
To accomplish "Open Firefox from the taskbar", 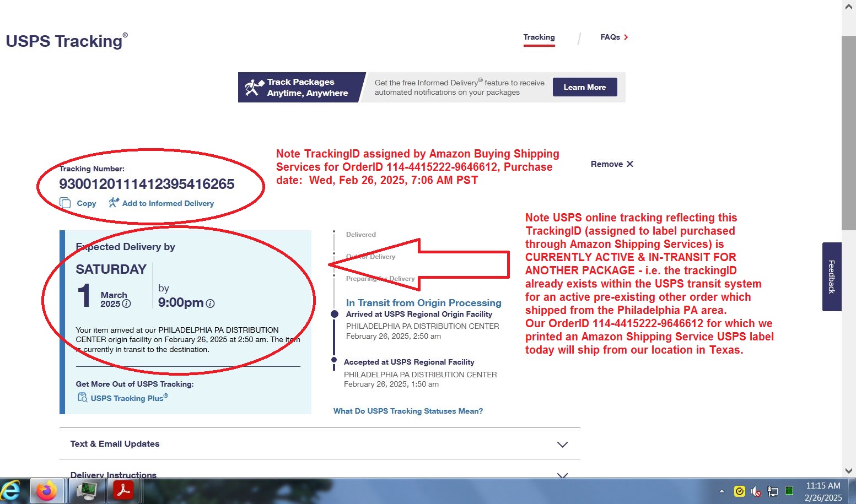I will [47, 490].
